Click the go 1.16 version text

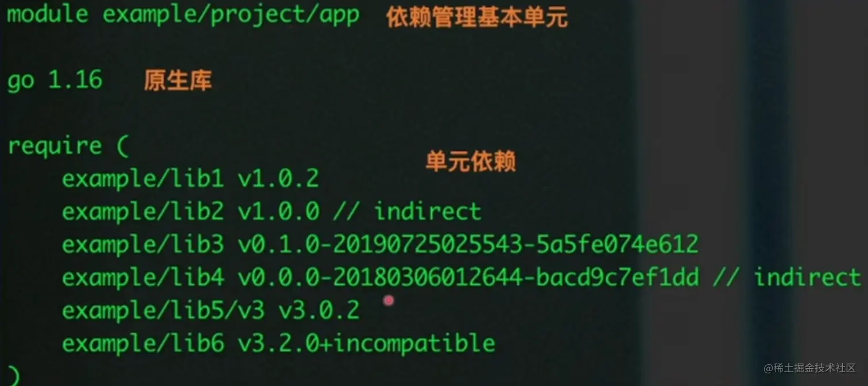click(x=55, y=80)
